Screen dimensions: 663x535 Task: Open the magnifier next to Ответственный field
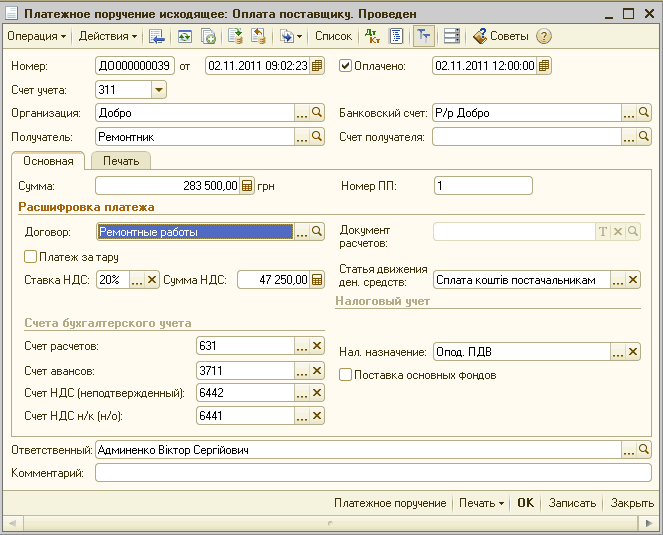643,450
